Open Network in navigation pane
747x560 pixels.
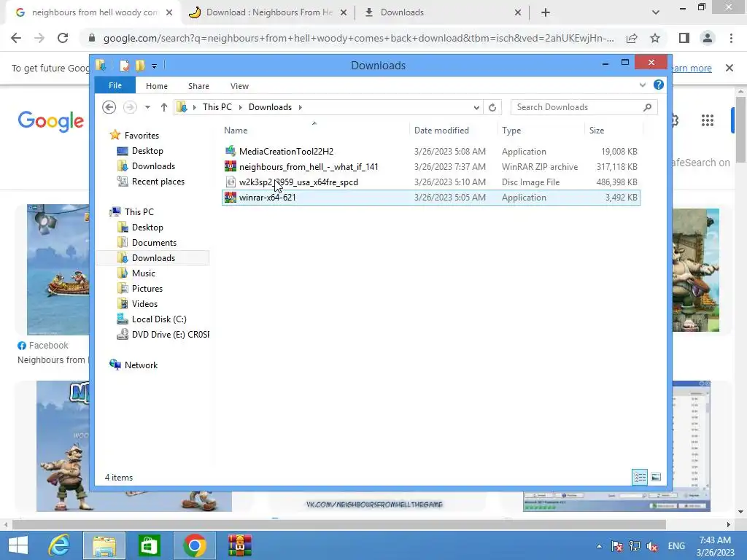(x=141, y=365)
